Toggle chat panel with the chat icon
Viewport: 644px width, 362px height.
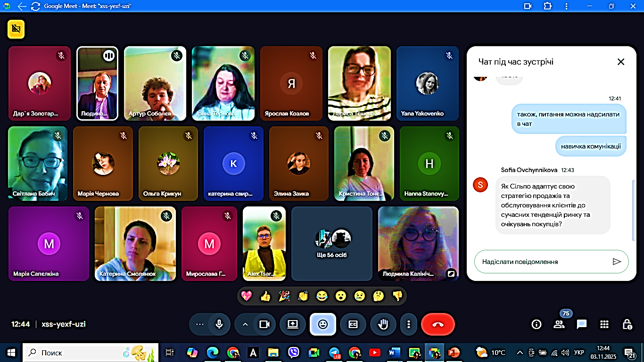tap(582, 324)
